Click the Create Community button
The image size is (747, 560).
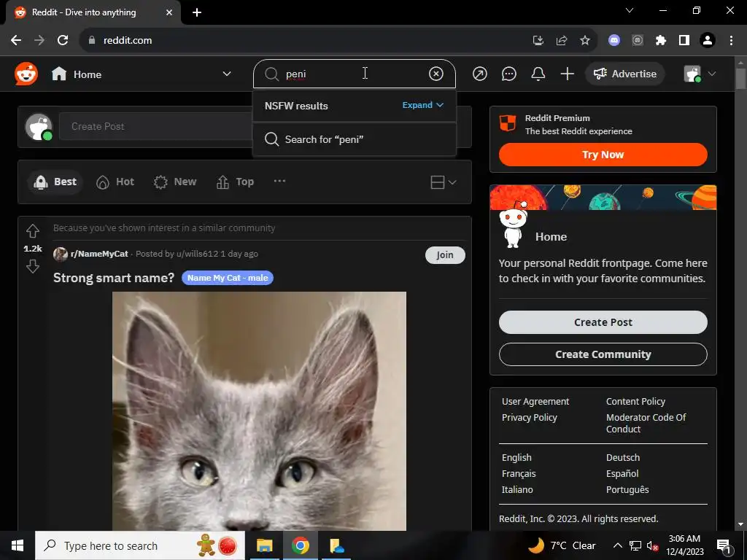point(603,354)
